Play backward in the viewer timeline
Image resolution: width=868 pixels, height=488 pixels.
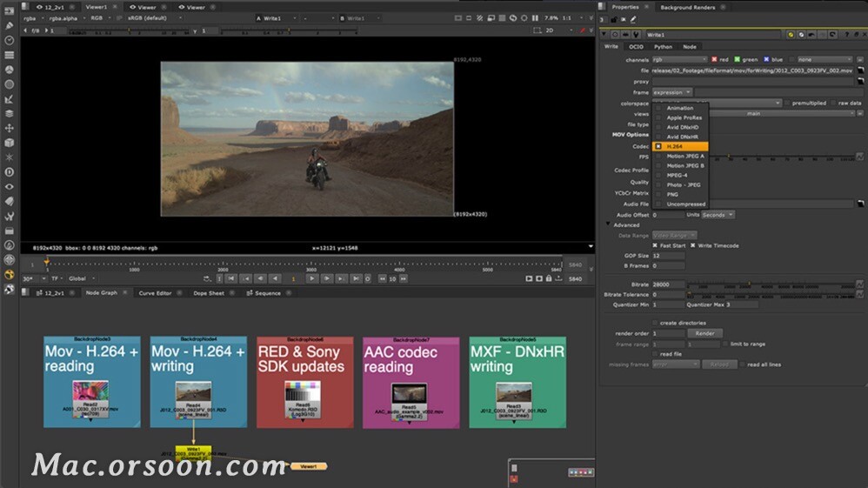275,278
